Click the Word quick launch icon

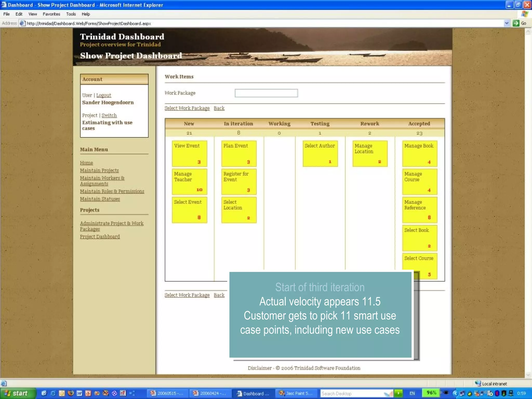[x=79, y=393]
